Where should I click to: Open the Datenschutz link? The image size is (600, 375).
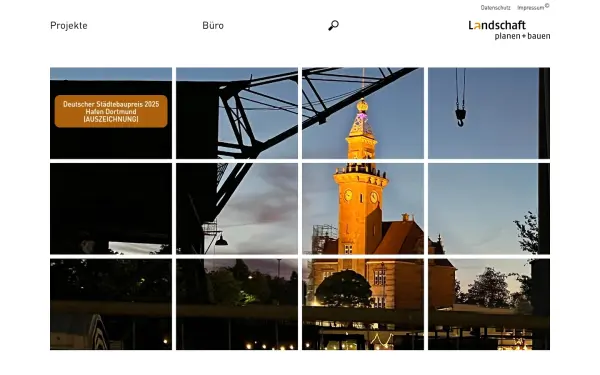(x=496, y=8)
